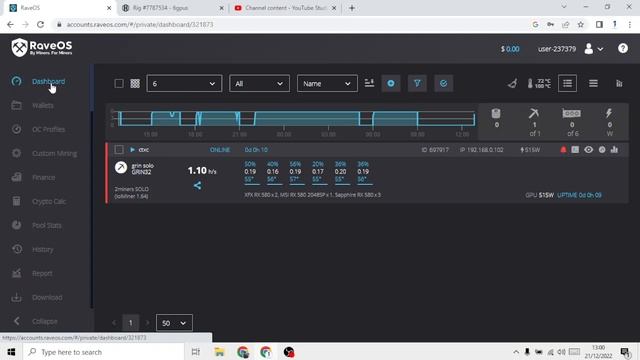The height and width of the screenshot is (360, 640).
Task: Click the browser address bar
Action: [x=292, y=24]
